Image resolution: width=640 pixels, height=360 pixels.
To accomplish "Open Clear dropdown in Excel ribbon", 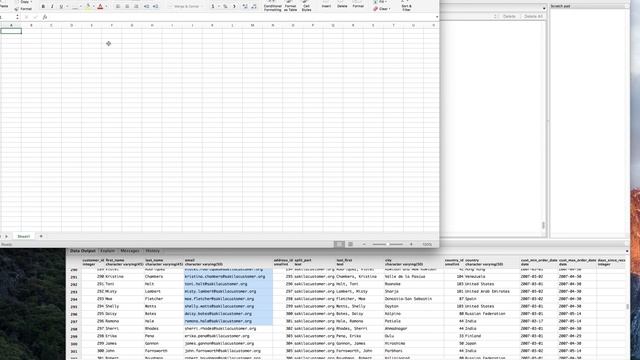I will 381,9.
